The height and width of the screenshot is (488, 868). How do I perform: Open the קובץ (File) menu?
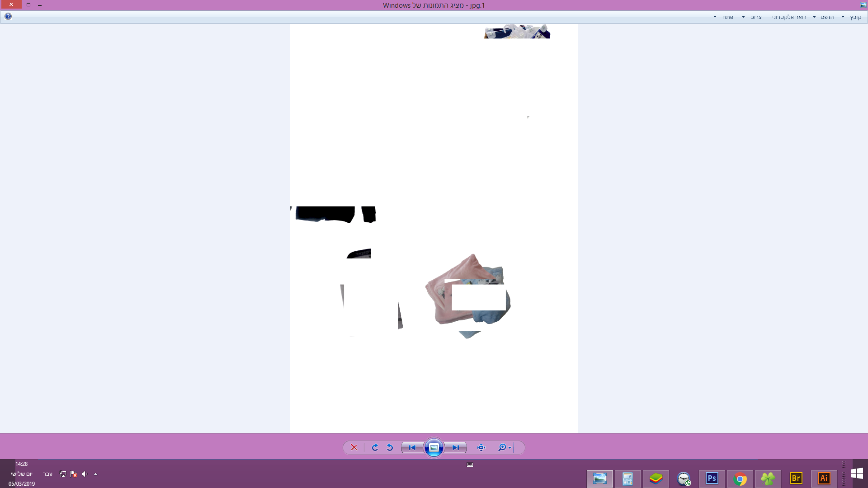(854, 17)
